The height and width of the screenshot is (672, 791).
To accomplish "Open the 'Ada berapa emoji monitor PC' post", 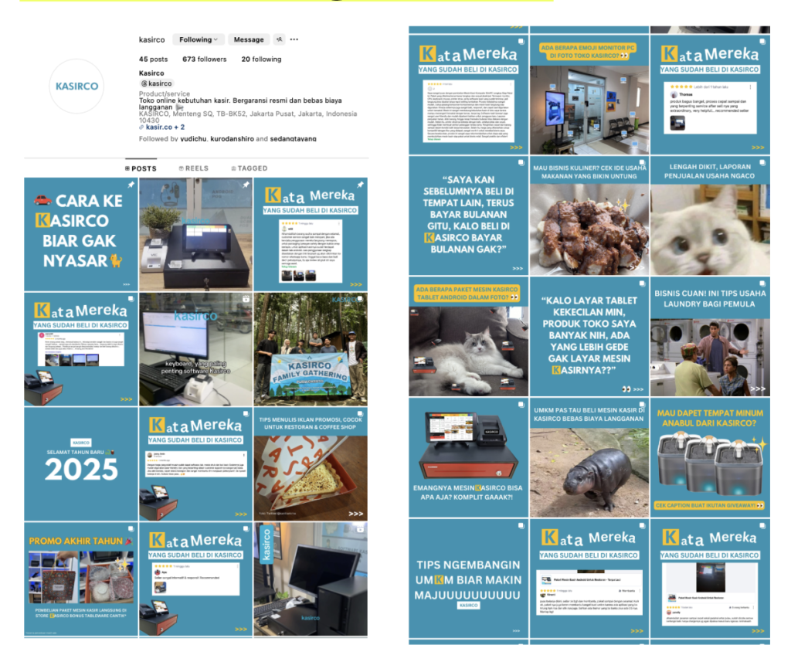I will [589, 95].
